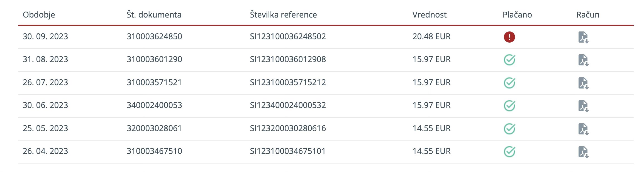Download PDF invoice for 26. 07. 2023
Image resolution: width=644 pixels, height=172 pixels.
(583, 83)
